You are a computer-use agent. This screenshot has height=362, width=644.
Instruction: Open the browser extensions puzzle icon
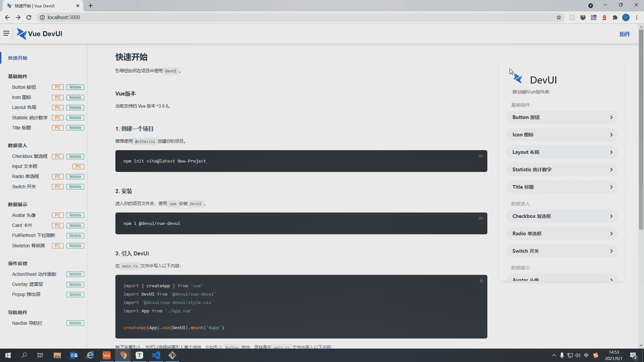tap(615, 17)
